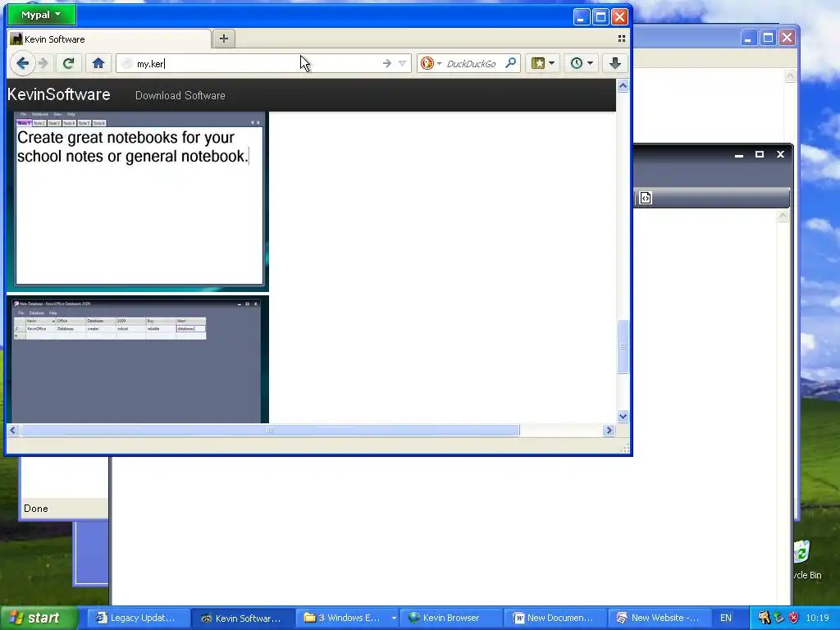
Task: Open the DuckDuckGo search engine selector
Action: tap(431, 63)
